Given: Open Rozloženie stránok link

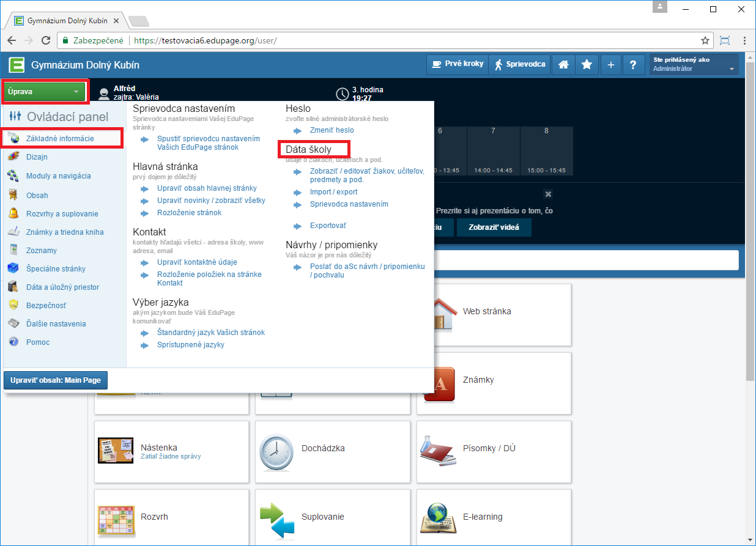Looking at the screenshot, I should pyautogui.click(x=189, y=213).
